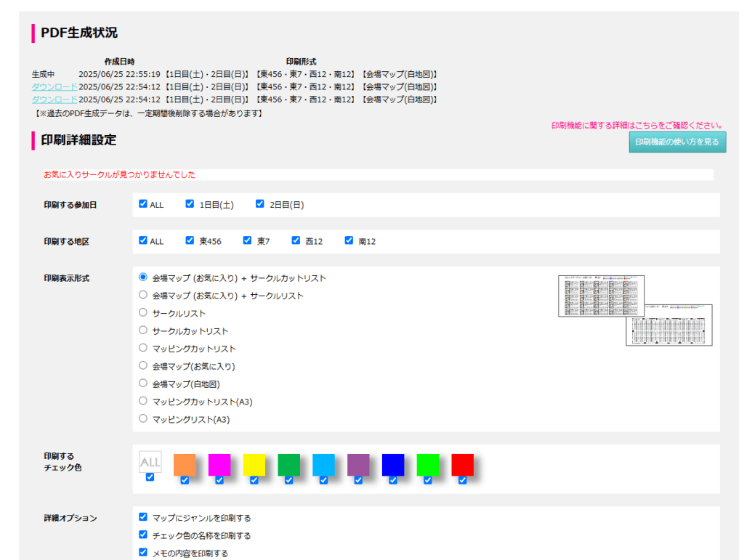The width and height of the screenshot is (744, 560).
Task: Open 印刷機能の使い方を見る button
Action: click(676, 142)
